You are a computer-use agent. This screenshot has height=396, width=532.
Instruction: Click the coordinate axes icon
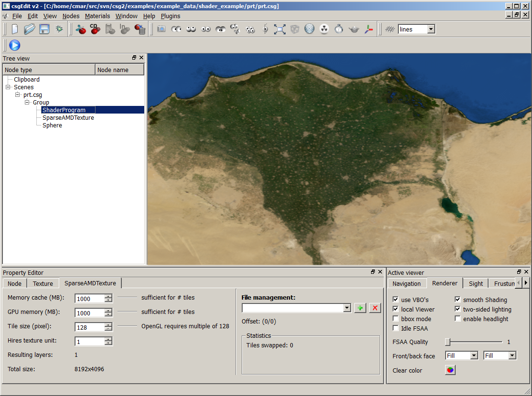(368, 29)
